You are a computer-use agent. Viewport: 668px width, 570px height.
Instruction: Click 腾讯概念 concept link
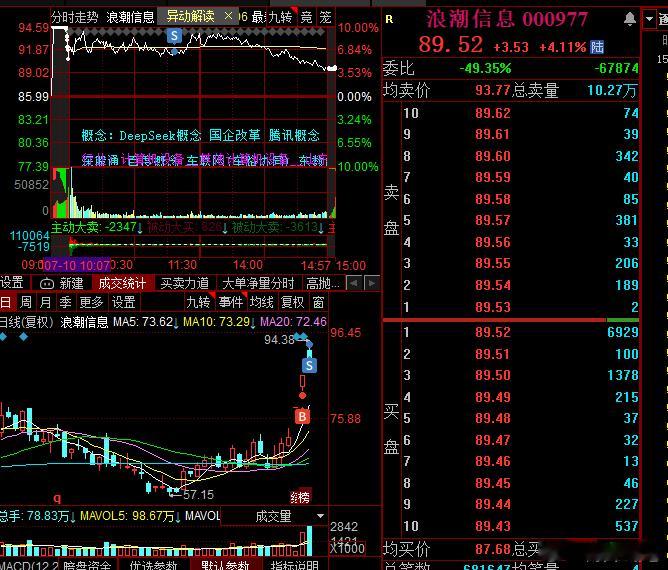pyautogui.click(x=294, y=135)
